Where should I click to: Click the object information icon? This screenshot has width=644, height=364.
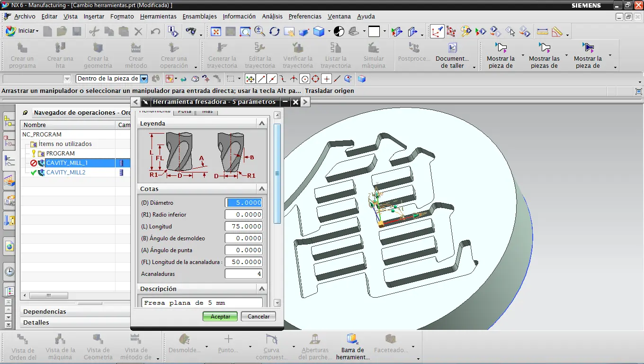[173, 31]
